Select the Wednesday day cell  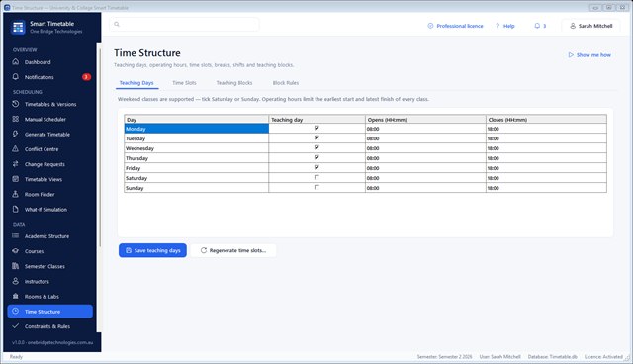[196, 148]
